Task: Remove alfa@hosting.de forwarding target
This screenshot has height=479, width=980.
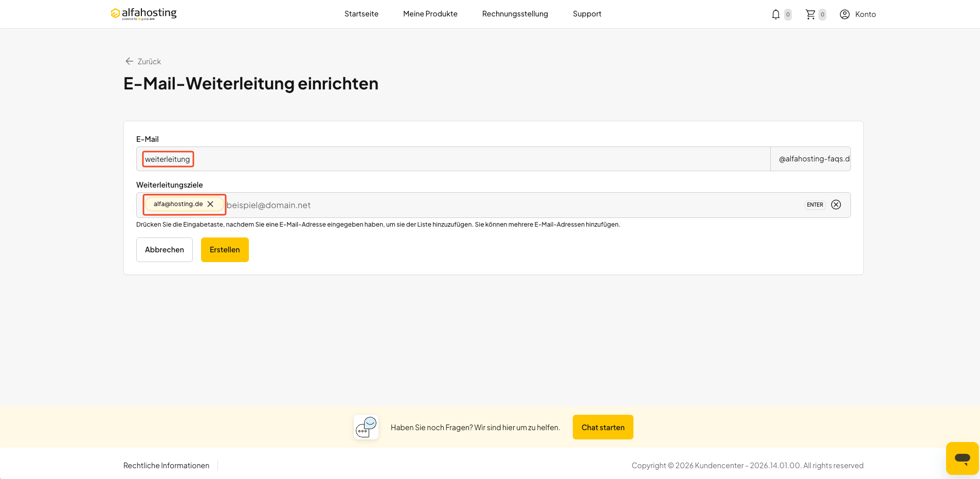Action: (x=210, y=204)
